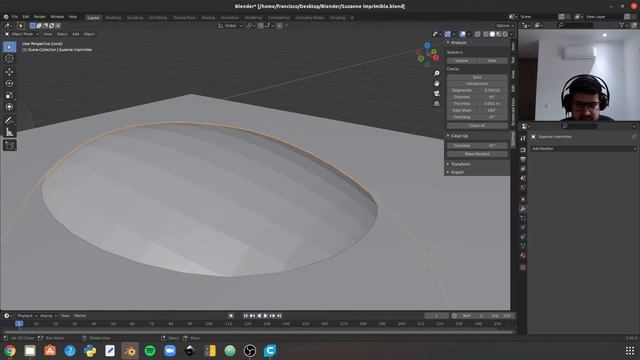Click the Check All button
Viewport: 640px width, 360px height.
pos(477,126)
